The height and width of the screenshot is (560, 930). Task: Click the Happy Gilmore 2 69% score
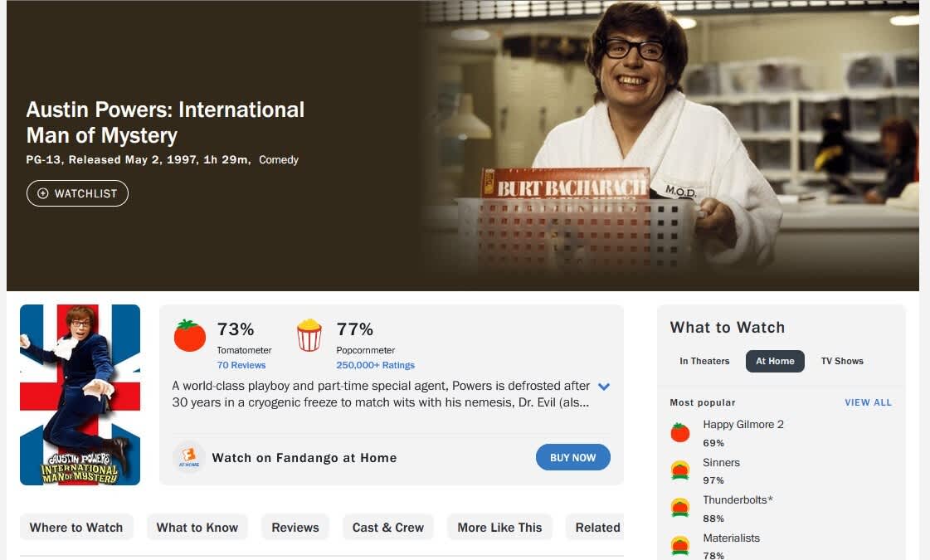(713, 443)
